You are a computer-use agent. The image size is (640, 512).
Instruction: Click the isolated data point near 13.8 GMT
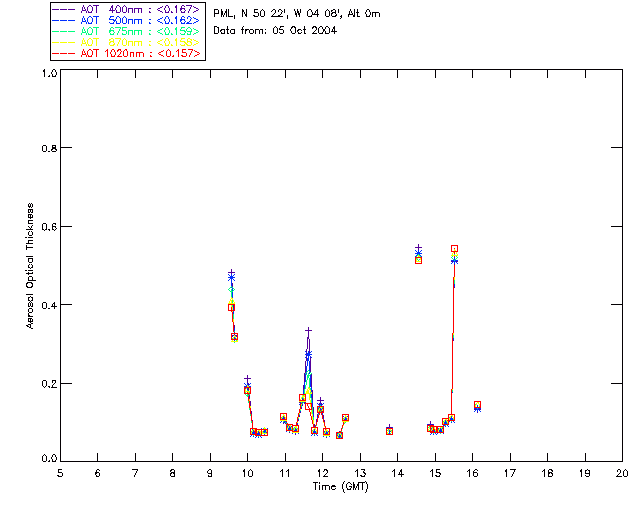[389, 430]
